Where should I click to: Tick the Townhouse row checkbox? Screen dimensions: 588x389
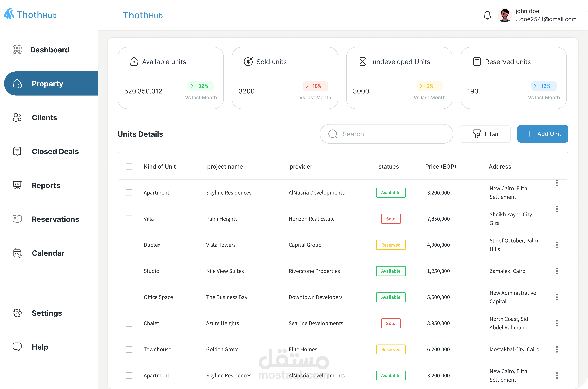[129, 349]
